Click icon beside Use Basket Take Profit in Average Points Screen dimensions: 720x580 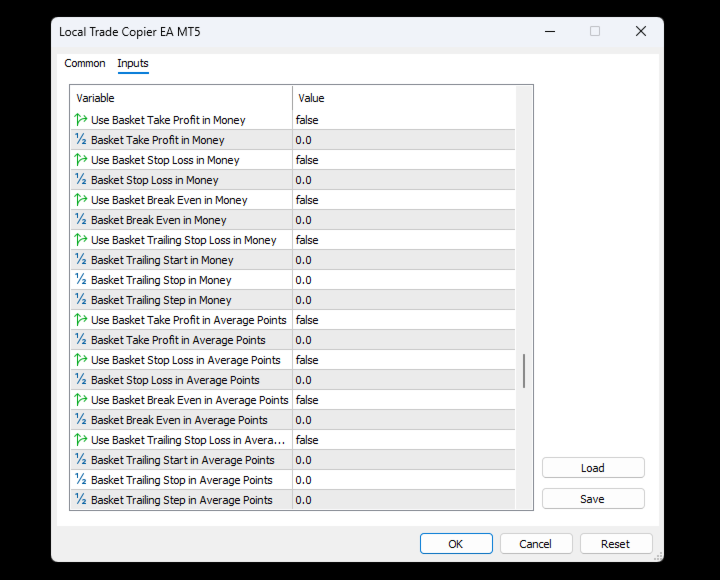(x=81, y=320)
